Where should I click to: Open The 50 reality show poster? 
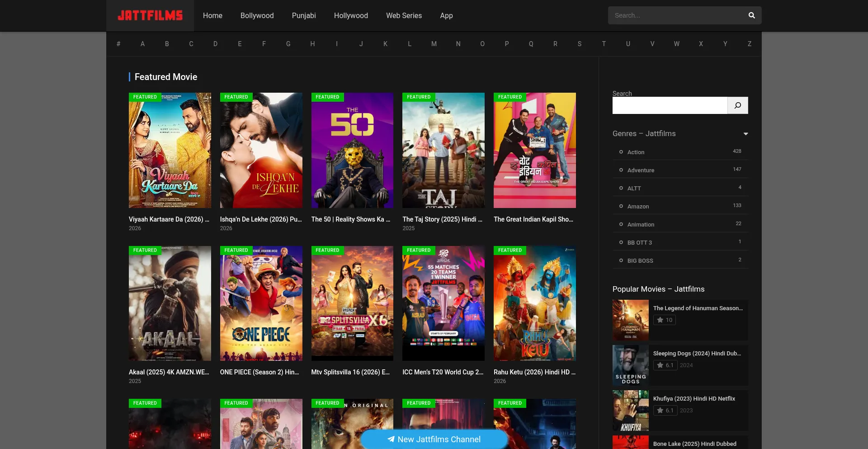(x=352, y=150)
